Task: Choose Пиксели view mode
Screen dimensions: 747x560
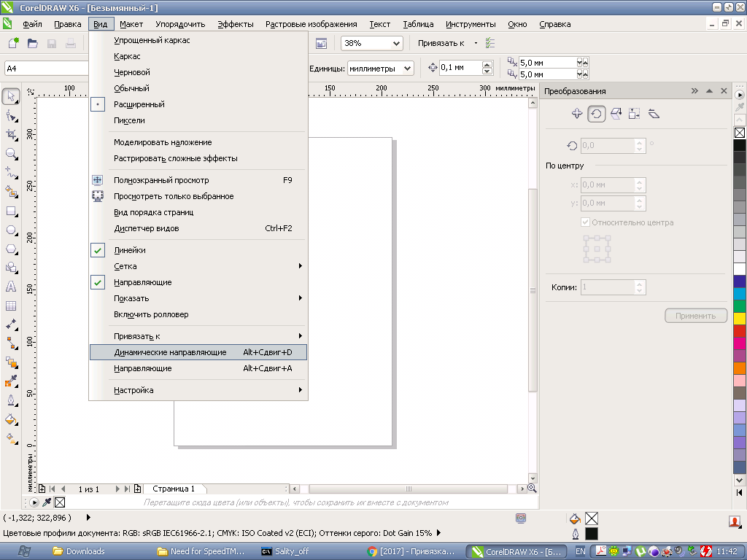Action: [x=198, y=120]
